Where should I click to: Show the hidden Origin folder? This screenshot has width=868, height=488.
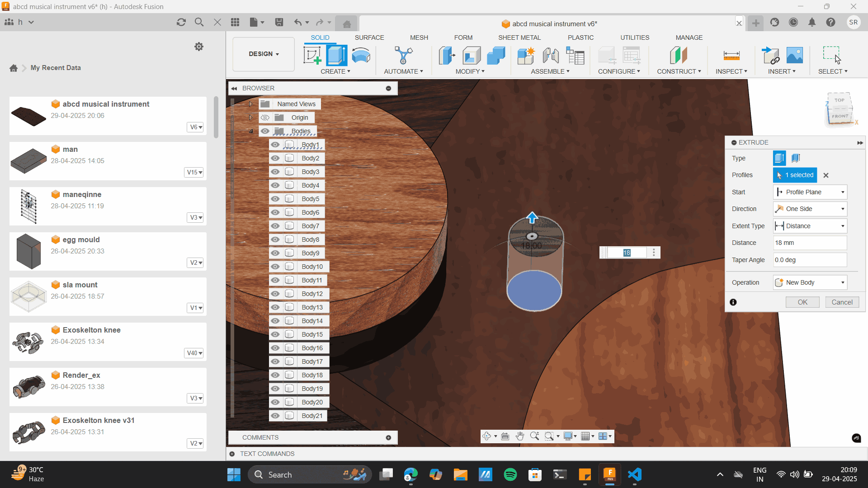pos(265,117)
